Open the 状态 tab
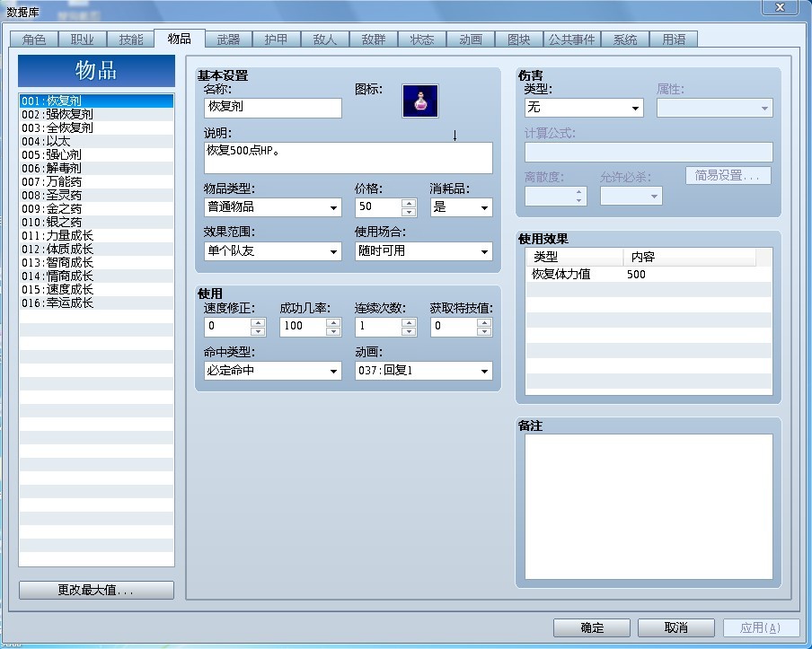Image resolution: width=812 pixels, height=649 pixels. 422,39
